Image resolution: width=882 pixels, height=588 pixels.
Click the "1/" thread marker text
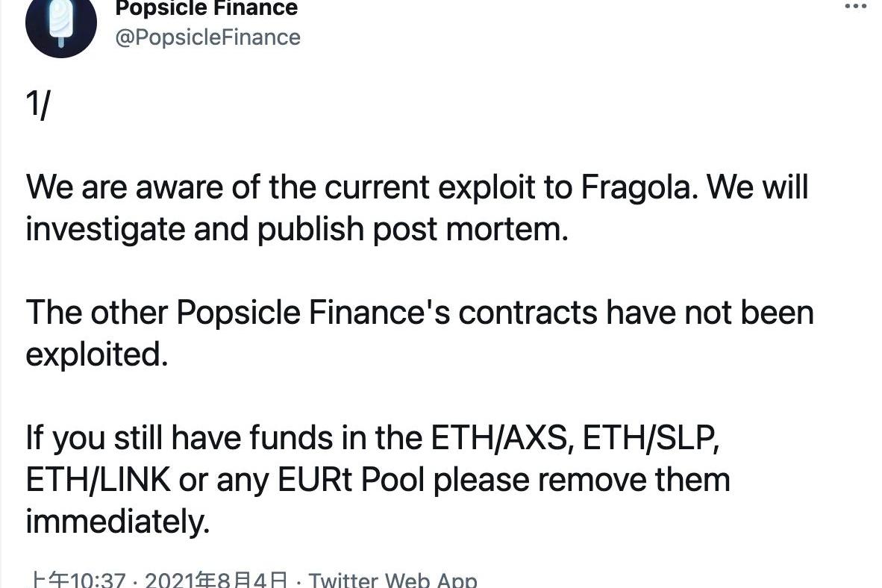pyautogui.click(x=38, y=104)
